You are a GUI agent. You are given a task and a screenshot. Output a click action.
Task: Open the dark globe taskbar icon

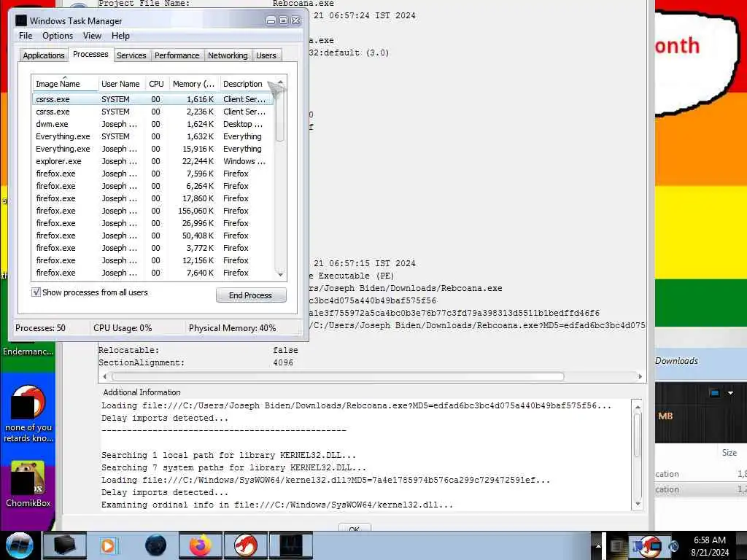point(155,545)
